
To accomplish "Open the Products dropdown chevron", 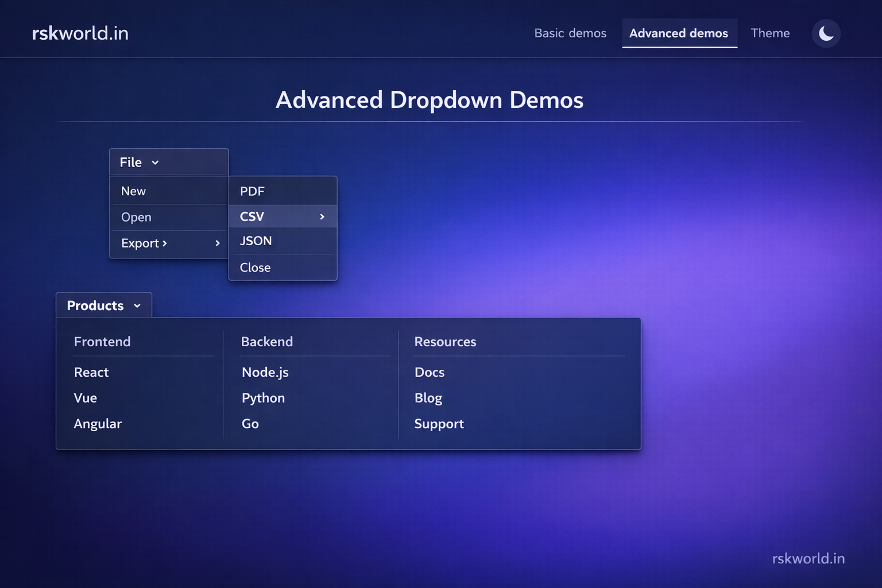I will coord(137,306).
